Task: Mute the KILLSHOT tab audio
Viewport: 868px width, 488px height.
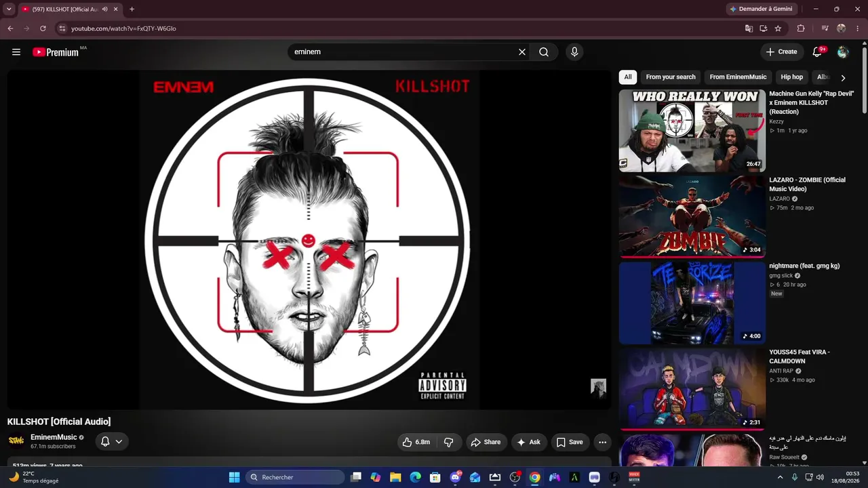Action: 105,9
